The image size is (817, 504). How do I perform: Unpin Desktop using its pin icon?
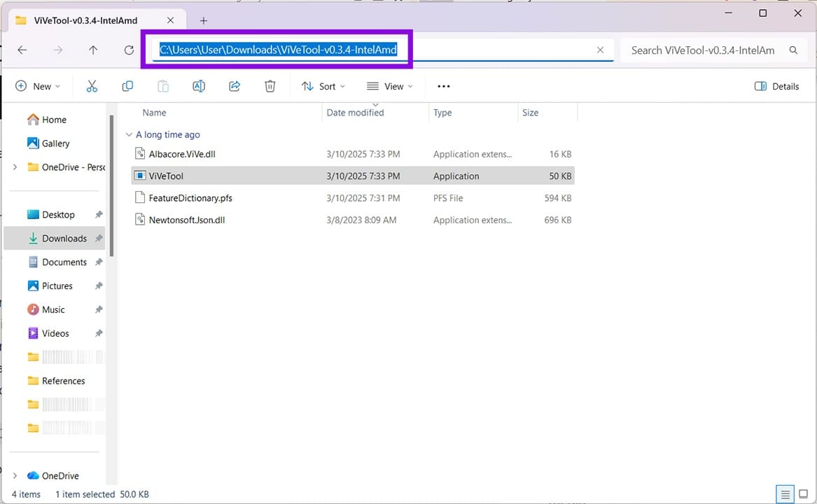click(99, 215)
